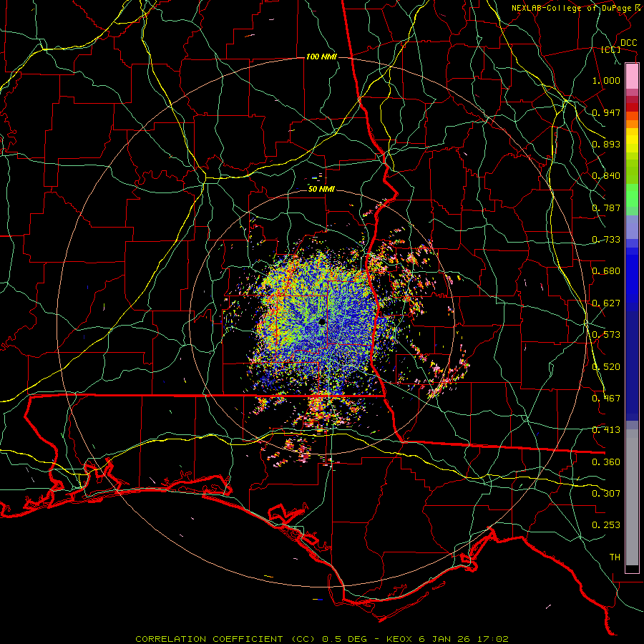Click the DCC product label above legend
The image size is (644, 644).
(629, 43)
